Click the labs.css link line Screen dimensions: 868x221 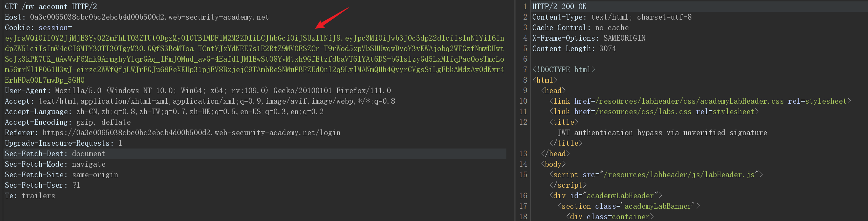pyautogui.click(x=654, y=111)
